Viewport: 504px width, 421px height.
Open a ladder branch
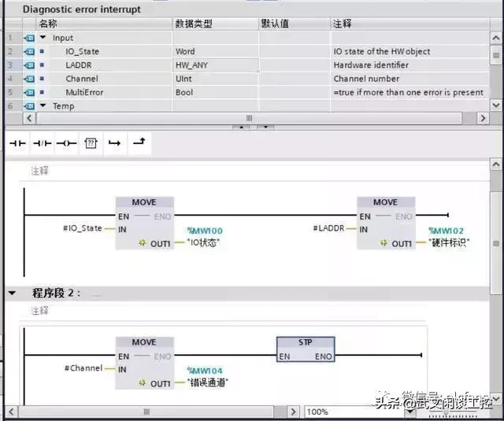click(x=115, y=143)
